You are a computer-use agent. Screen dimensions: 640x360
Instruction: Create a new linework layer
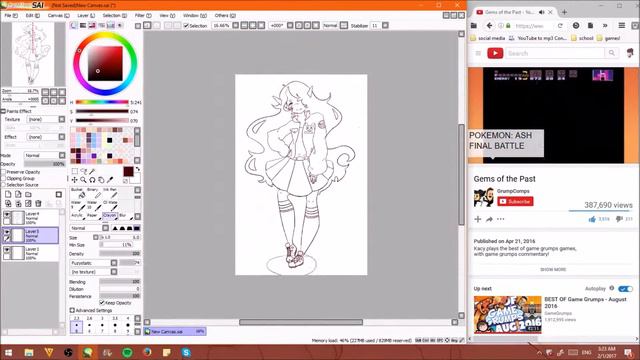tap(18, 194)
